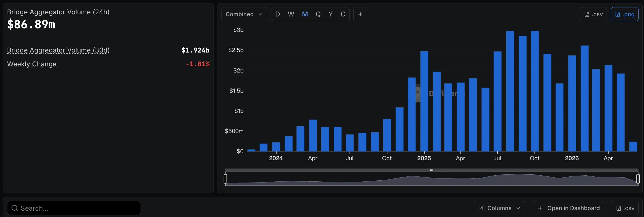
Task: Click the left handle of range slider
Action: pos(225,179)
